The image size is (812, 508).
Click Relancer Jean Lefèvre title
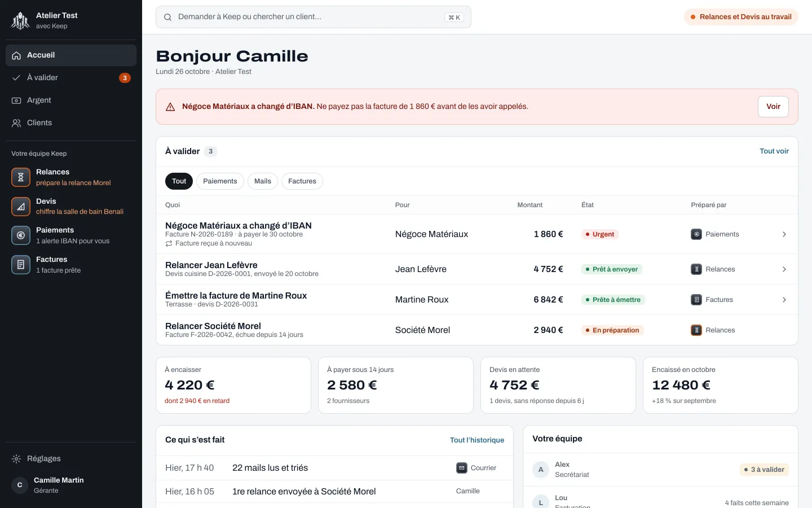[x=211, y=265]
